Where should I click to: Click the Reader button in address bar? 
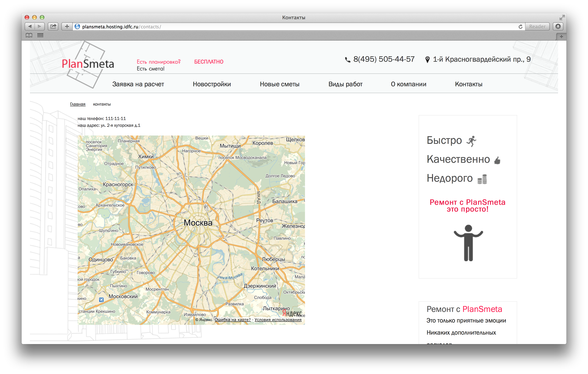tap(537, 26)
